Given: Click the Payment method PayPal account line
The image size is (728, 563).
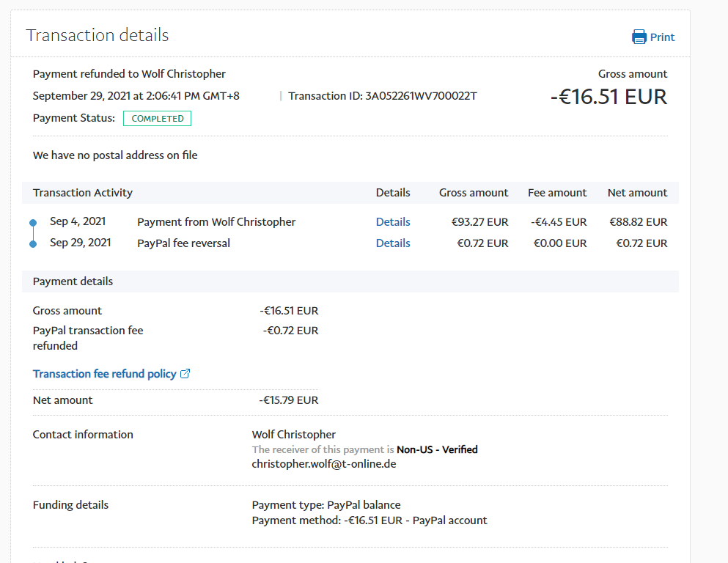Looking at the screenshot, I should pos(369,520).
